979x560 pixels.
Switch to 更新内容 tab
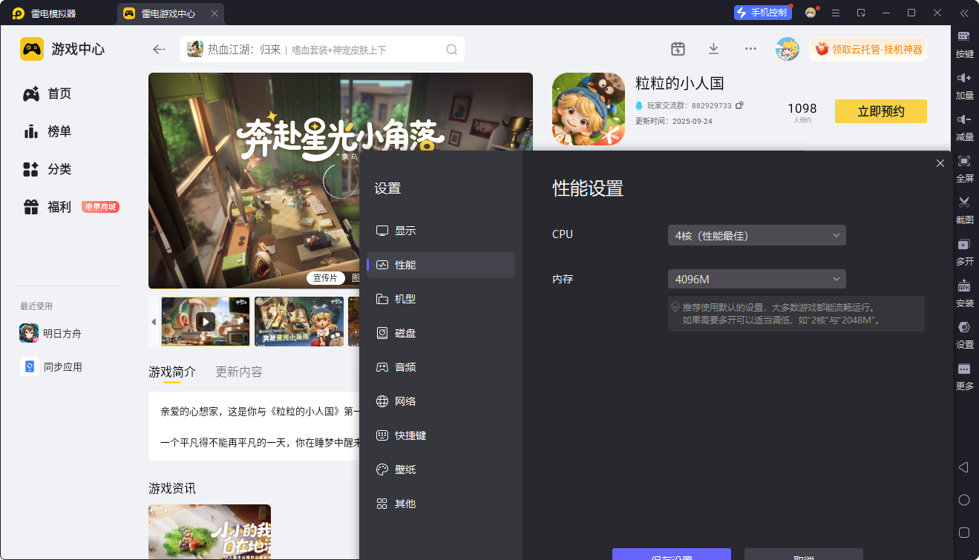pos(238,372)
